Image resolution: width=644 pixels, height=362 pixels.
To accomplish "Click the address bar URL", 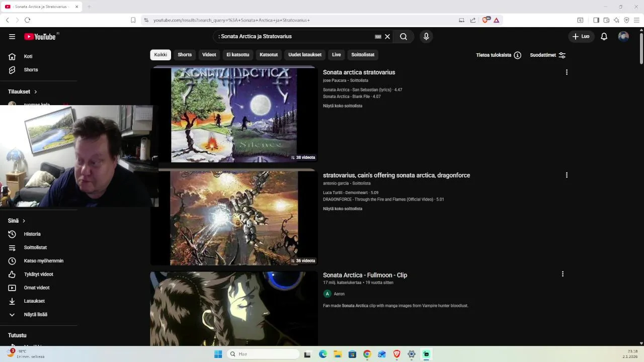I will [231, 20].
